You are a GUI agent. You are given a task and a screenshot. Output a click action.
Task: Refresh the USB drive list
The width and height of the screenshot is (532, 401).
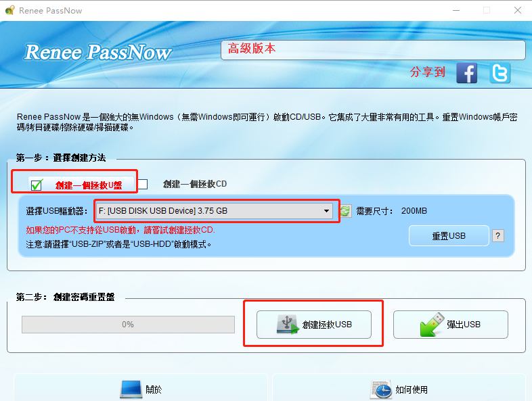(345, 211)
